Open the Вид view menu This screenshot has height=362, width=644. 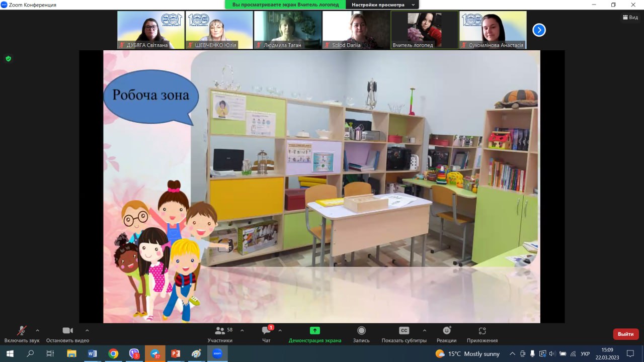pos(630,17)
